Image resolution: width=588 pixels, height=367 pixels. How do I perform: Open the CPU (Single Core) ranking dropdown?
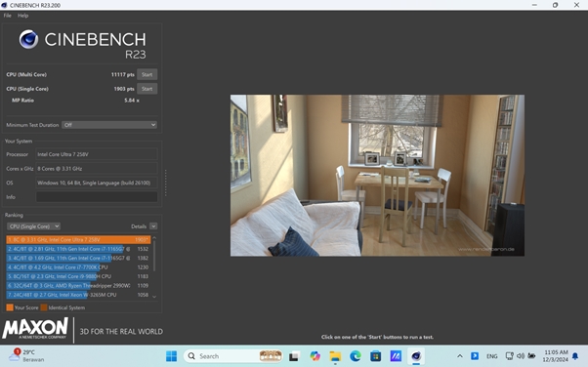coord(33,226)
